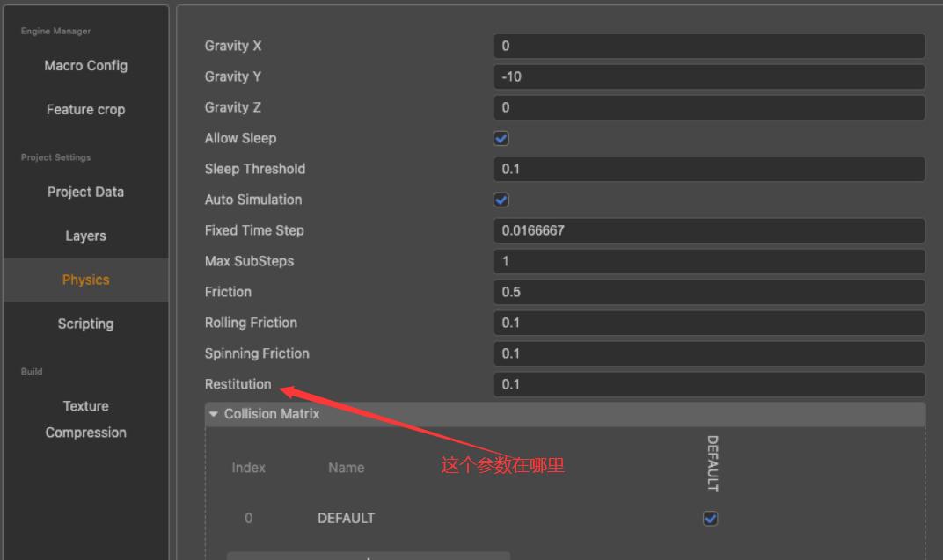The image size is (943, 560).
Task: Collapse the Collision Matrix section
Action: click(x=214, y=414)
